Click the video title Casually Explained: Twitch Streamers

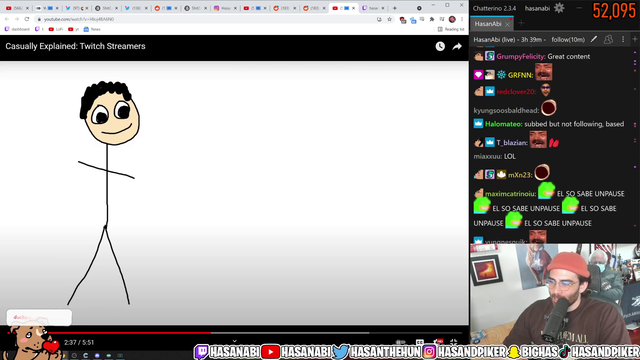[x=76, y=46]
